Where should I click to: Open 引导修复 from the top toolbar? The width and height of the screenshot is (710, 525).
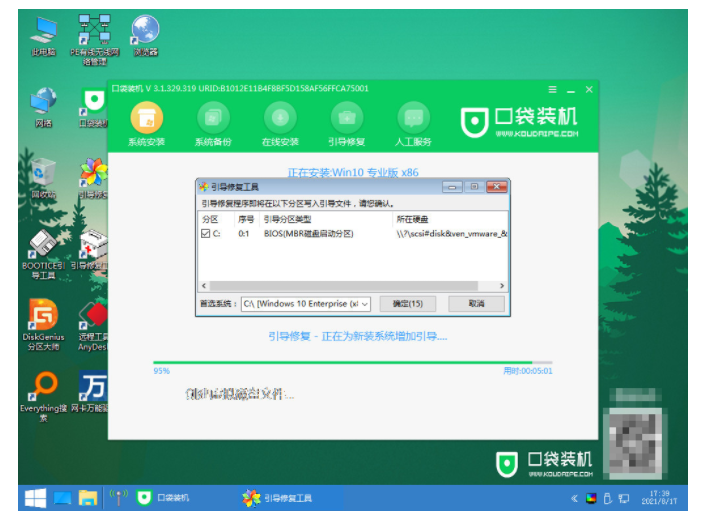point(346,121)
